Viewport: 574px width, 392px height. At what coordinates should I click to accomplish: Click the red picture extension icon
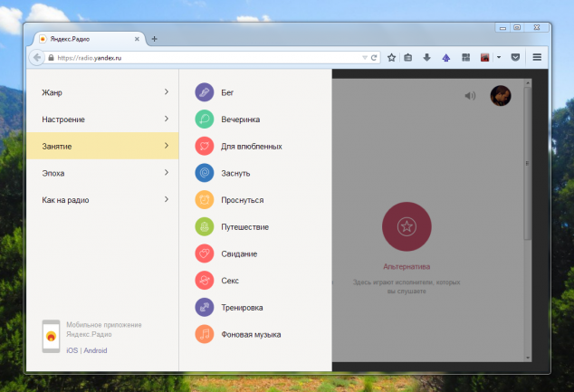point(484,57)
